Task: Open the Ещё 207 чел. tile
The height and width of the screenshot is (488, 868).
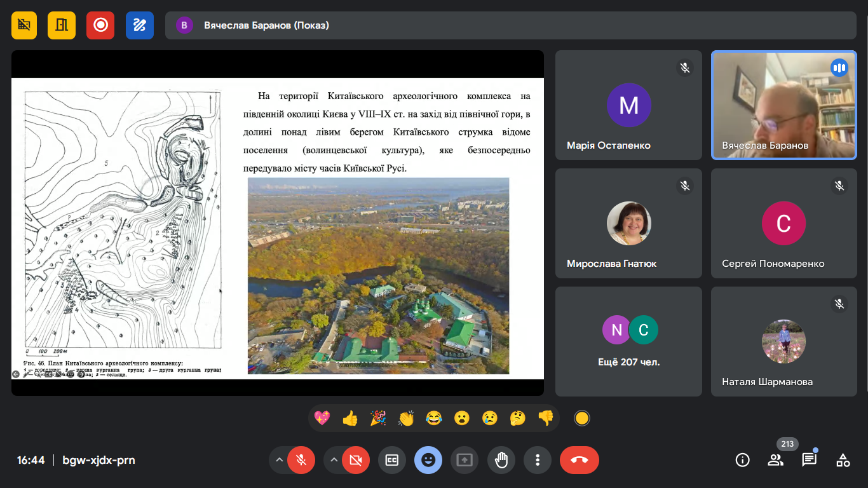Action: [x=628, y=341]
